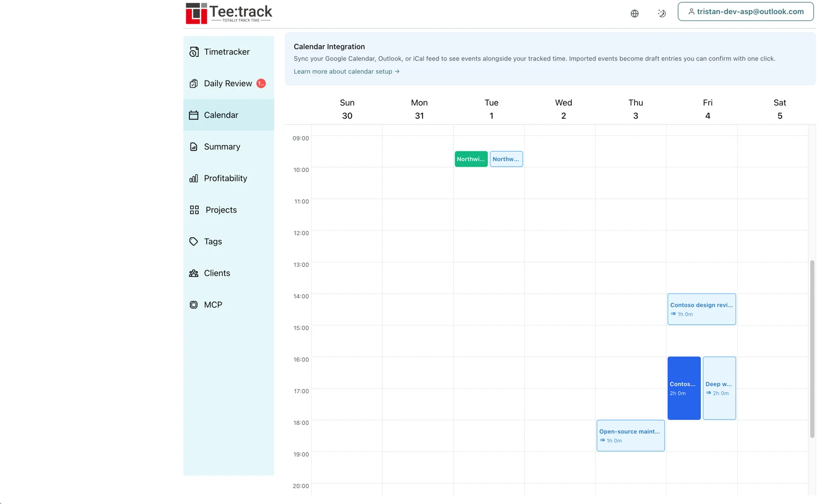Click the 14:00 time label
This screenshot has width=829, height=504.
coord(301,296)
